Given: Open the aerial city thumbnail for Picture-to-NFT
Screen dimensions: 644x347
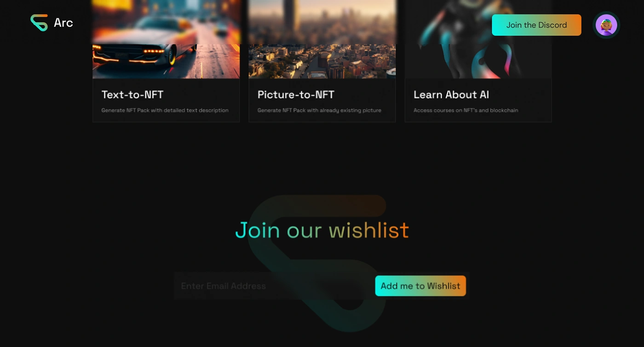Looking at the screenshot, I should tap(322, 39).
